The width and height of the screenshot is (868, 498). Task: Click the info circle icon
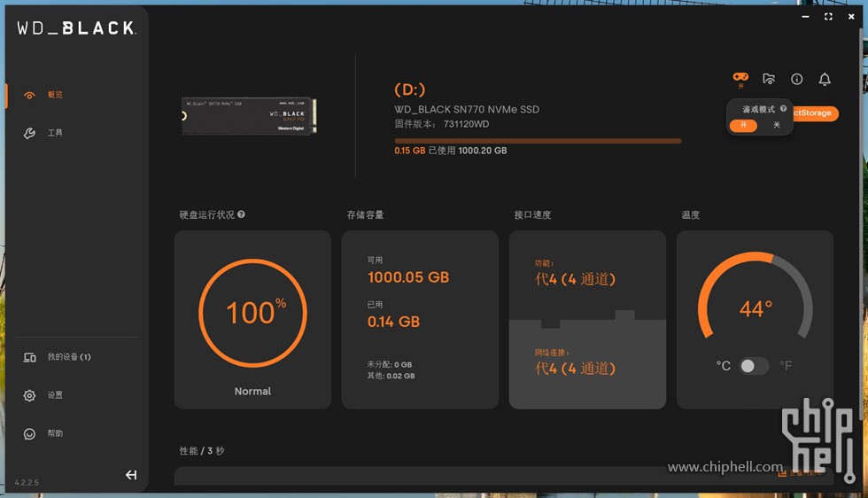[796, 79]
